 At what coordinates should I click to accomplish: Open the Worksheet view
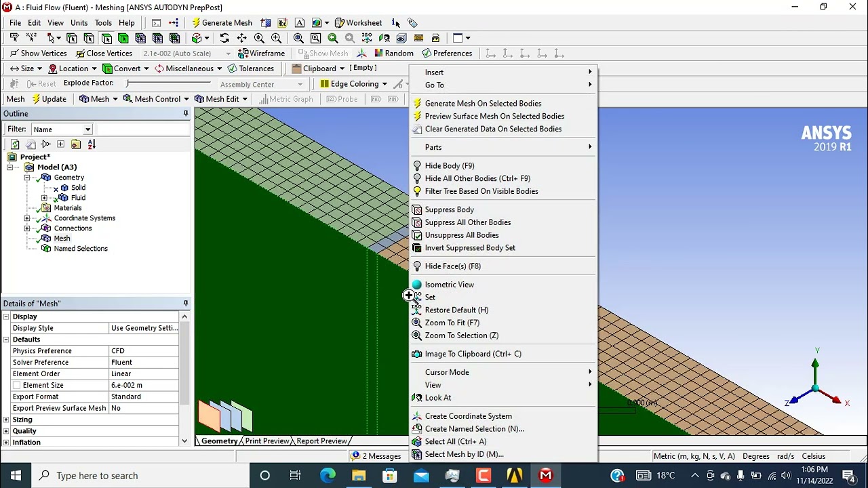pyautogui.click(x=358, y=22)
